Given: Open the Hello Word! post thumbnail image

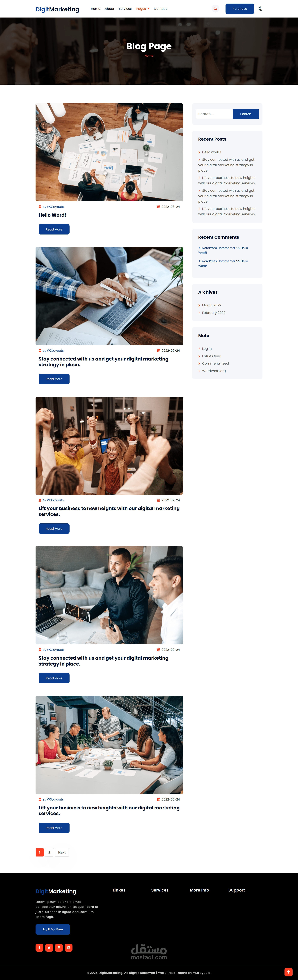Looking at the screenshot, I should pyautogui.click(x=109, y=152).
